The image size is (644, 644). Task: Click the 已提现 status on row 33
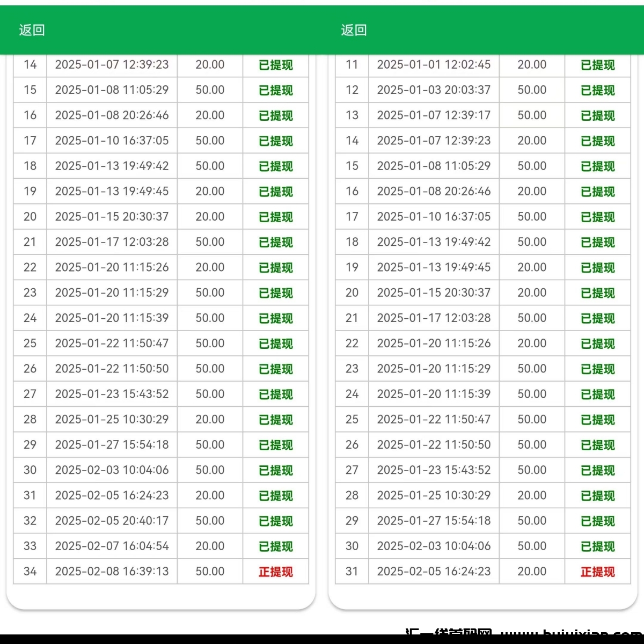pyautogui.click(x=276, y=546)
